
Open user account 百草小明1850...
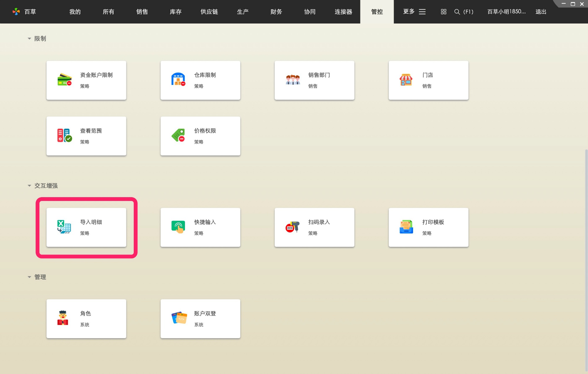(506, 12)
